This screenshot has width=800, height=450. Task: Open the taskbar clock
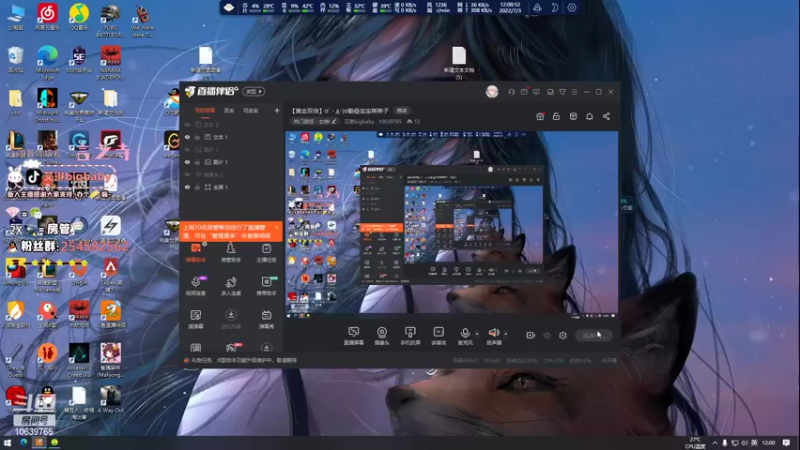point(768,443)
